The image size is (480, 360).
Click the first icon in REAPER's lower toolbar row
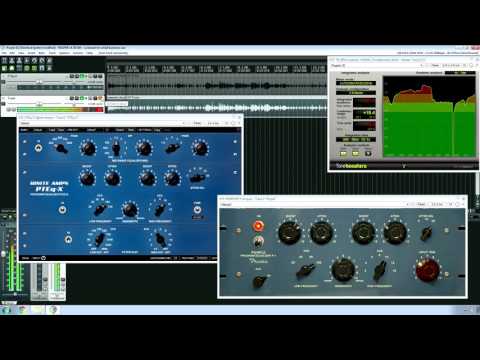(4, 68)
